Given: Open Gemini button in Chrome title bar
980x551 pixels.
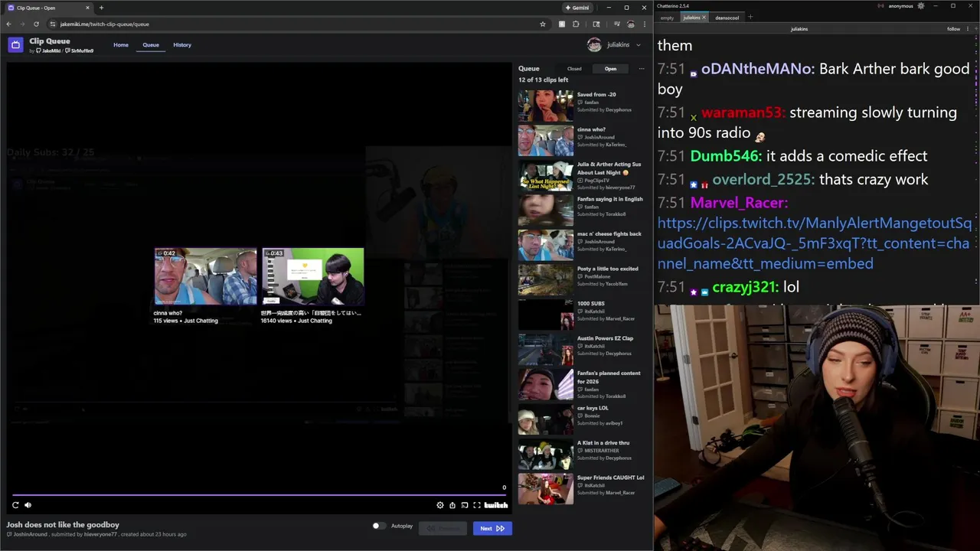Looking at the screenshot, I should pos(577,8).
